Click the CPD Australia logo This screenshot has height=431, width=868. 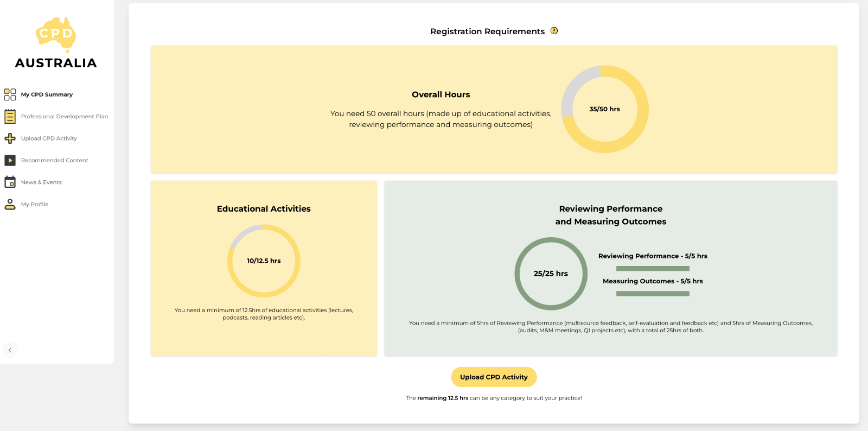tap(56, 43)
